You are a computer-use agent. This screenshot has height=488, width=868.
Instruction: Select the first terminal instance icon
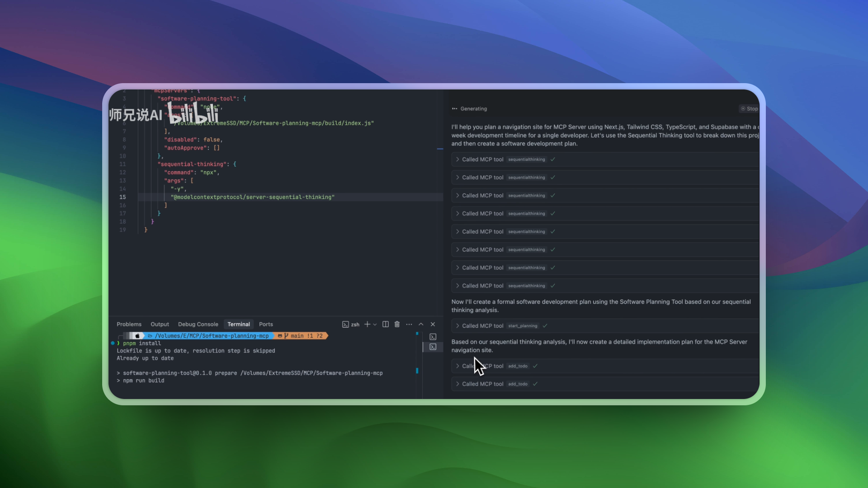[433, 337]
